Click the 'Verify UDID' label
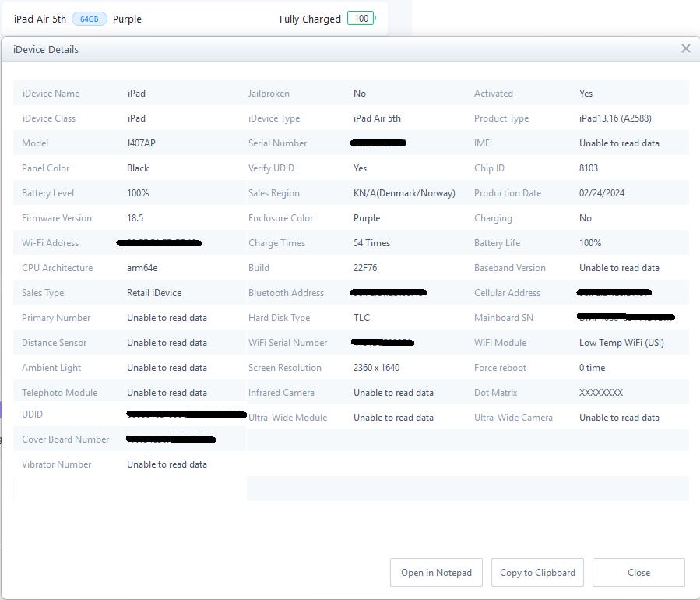Viewport: 700px width, 600px height. pos(271,168)
